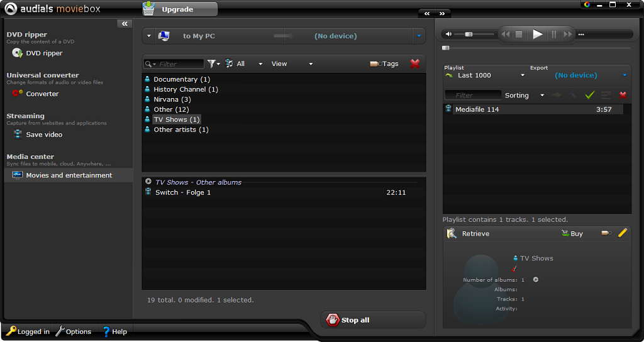
Task: Click the Logged in key icon
Action: tap(11, 331)
